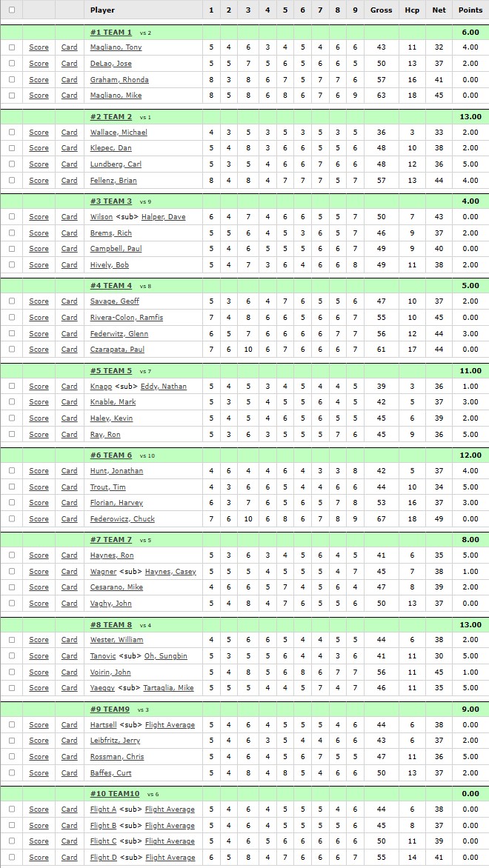The width and height of the screenshot is (489, 868).
Task: Click Flight Average link in Hartsell row
Action: [170, 725]
